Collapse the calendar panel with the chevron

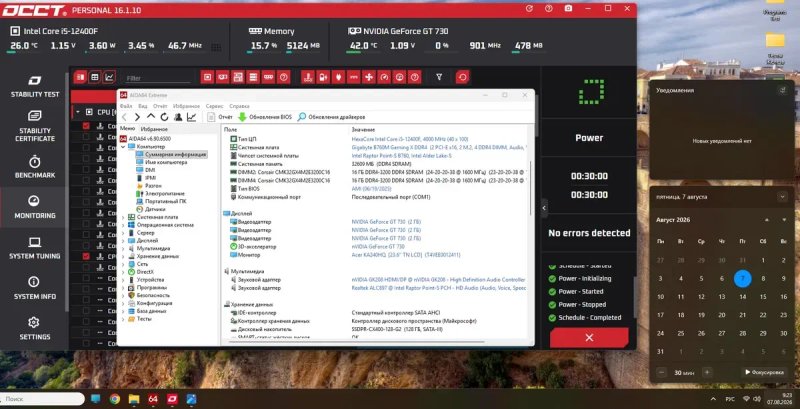[x=782, y=196]
